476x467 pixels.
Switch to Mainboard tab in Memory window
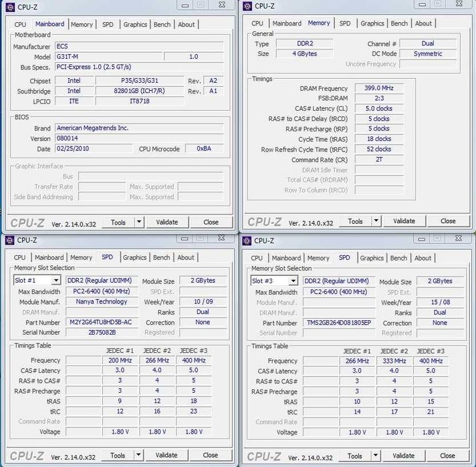pyautogui.click(x=287, y=23)
